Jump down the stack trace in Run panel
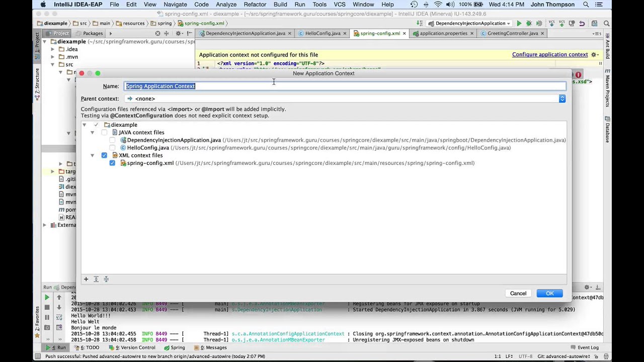 (x=59, y=307)
